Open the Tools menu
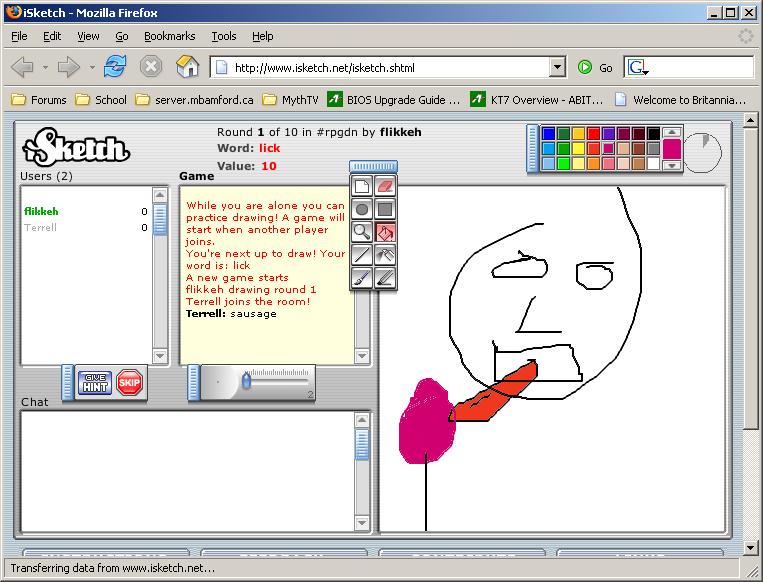This screenshot has height=582, width=763. pyautogui.click(x=223, y=36)
